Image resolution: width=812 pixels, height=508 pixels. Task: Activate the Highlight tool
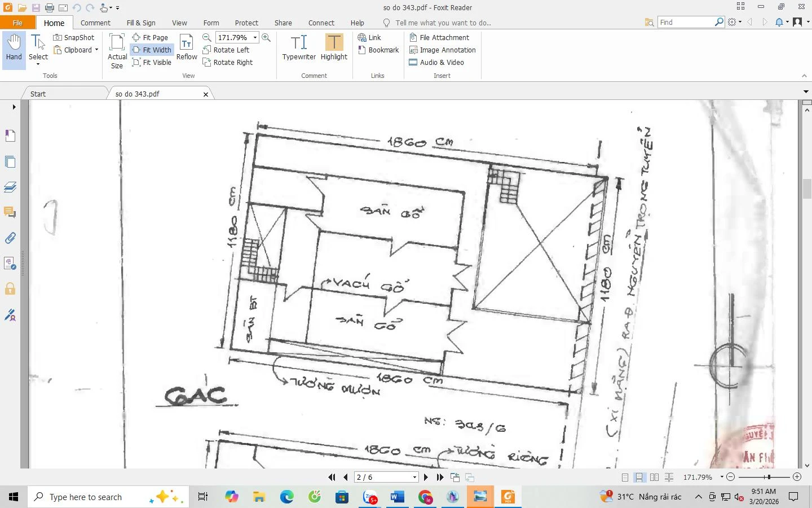point(334,48)
